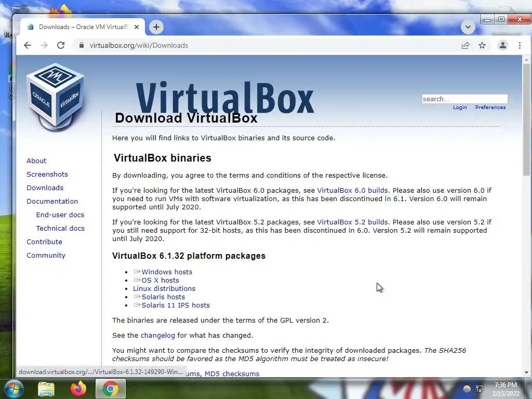This screenshot has width=532, height=399.
Task: Download the Solaris hosts package
Action: (x=163, y=297)
